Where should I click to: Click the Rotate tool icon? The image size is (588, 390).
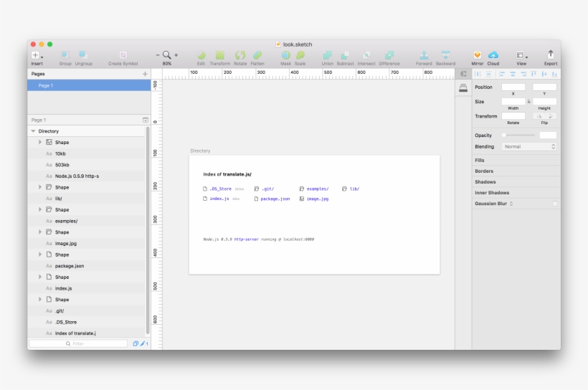click(x=240, y=55)
